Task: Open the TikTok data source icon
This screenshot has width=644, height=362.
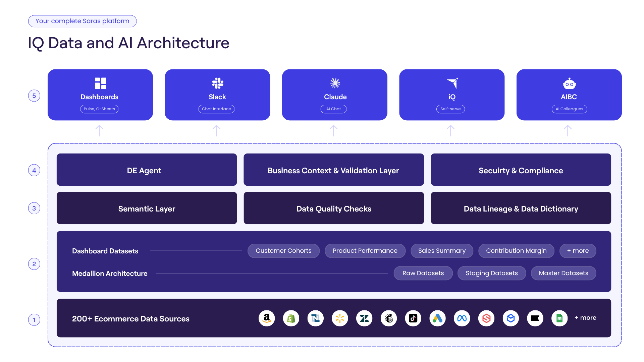Action: (413, 318)
